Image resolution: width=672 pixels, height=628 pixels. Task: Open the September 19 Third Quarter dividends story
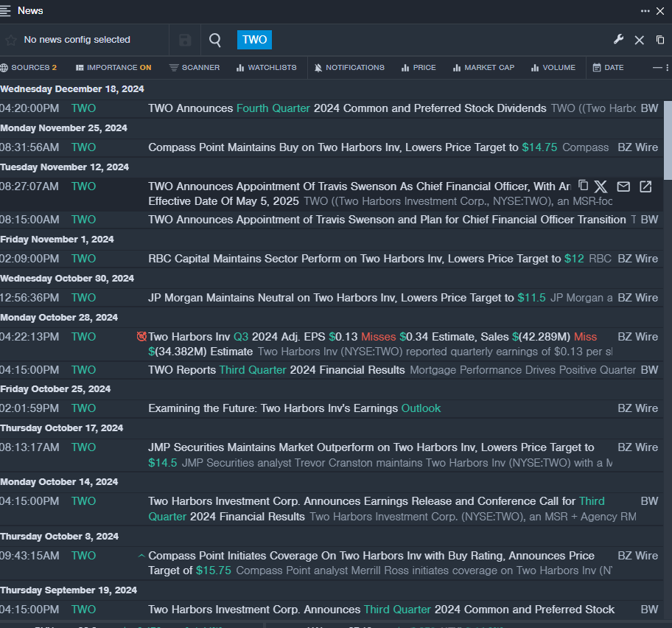[382, 610]
